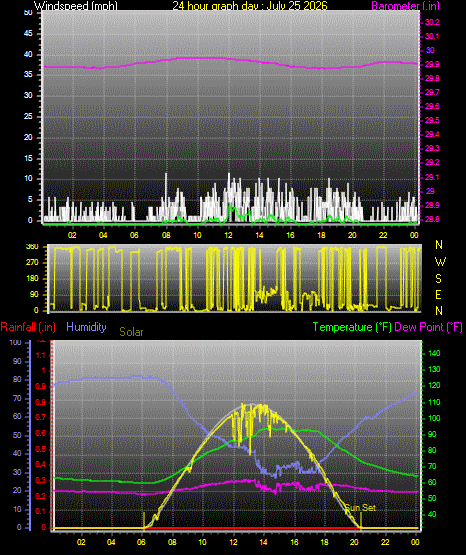Click the Rainfall (.in) legend label
The width and height of the screenshot is (466, 555).
pos(28,327)
